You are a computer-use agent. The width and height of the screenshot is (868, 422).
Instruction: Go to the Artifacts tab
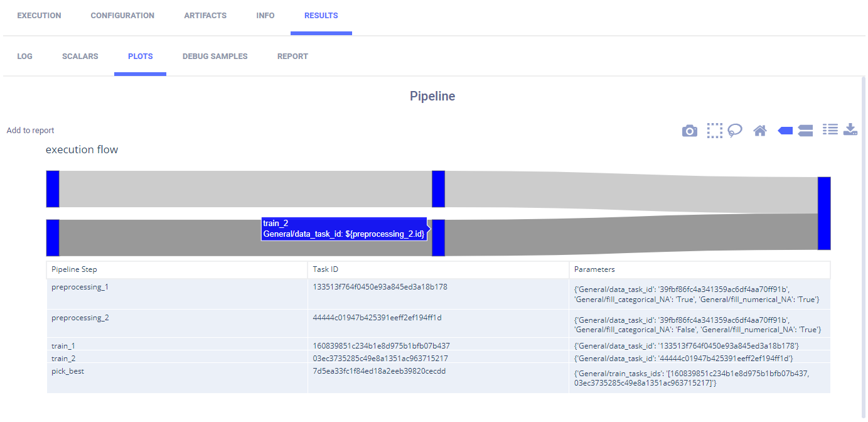coord(205,16)
